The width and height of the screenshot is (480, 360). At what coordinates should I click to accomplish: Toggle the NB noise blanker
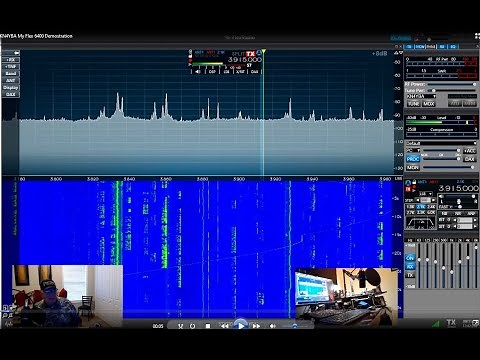click(445, 213)
